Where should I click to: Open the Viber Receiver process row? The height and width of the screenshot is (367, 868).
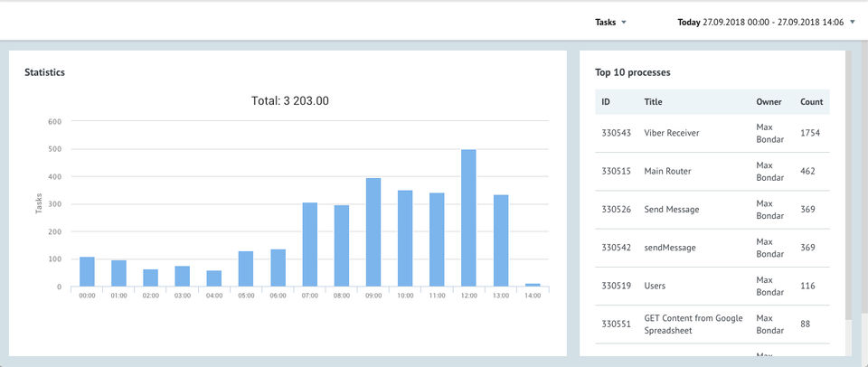tap(671, 133)
